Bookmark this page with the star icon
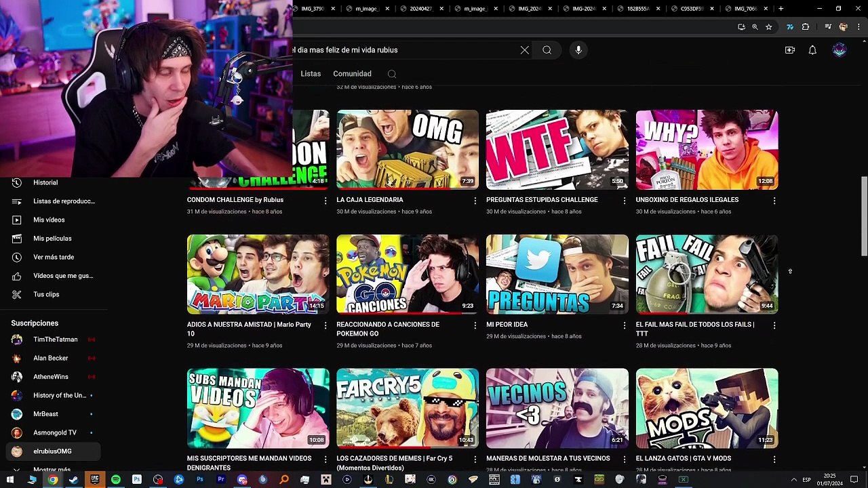This screenshot has width=868, height=488. tap(768, 27)
